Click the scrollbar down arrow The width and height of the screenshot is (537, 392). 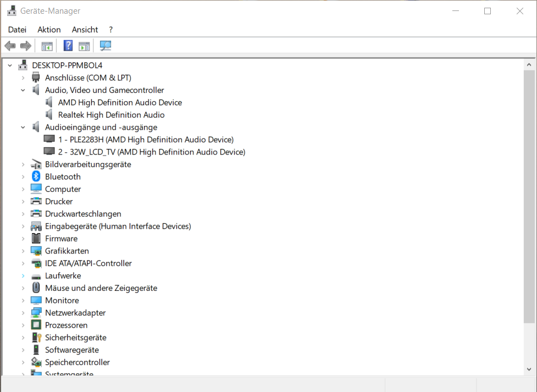point(529,369)
